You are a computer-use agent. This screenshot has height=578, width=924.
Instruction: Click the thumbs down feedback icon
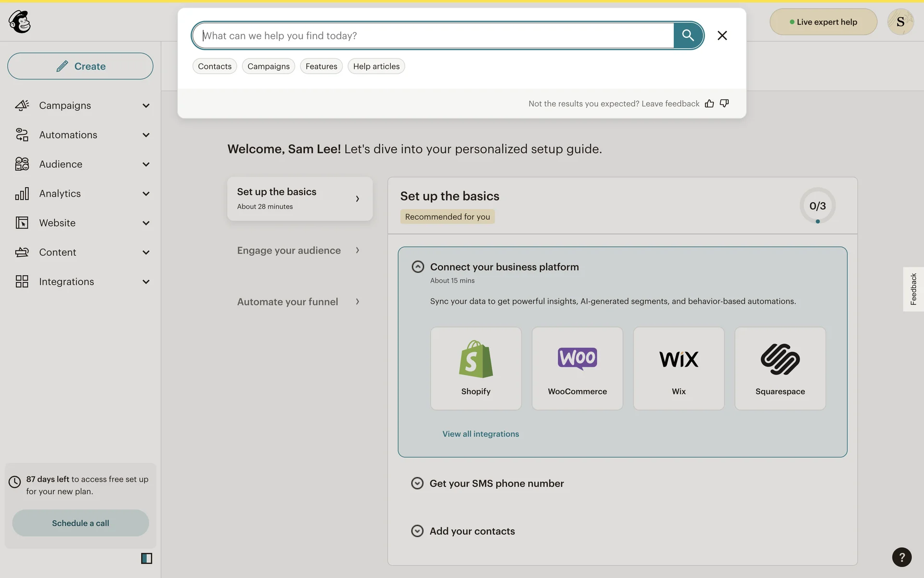[724, 104]
